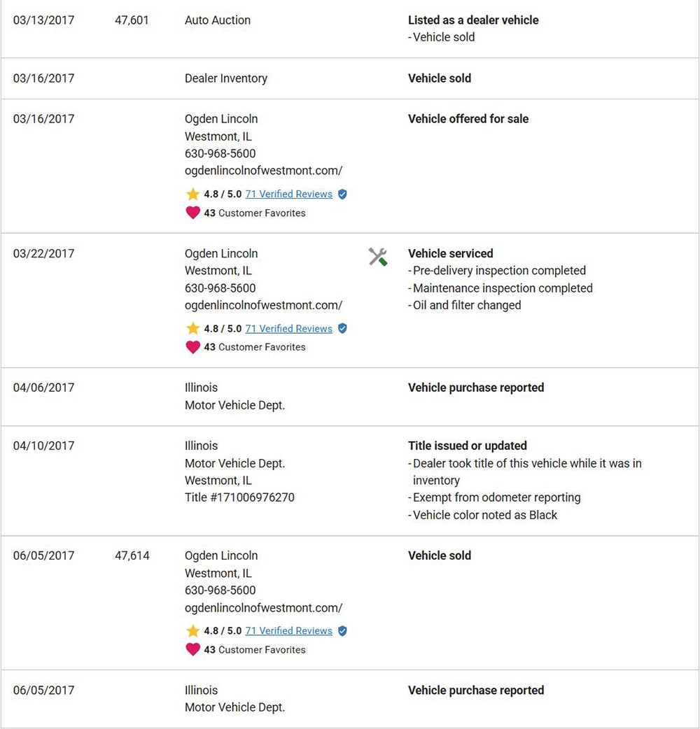This screenshot has height=729, width=700.
Task: Click ogdenlincolnofwestmont.com/ in the 03/22/2017 entry
Action: (263, 305)
